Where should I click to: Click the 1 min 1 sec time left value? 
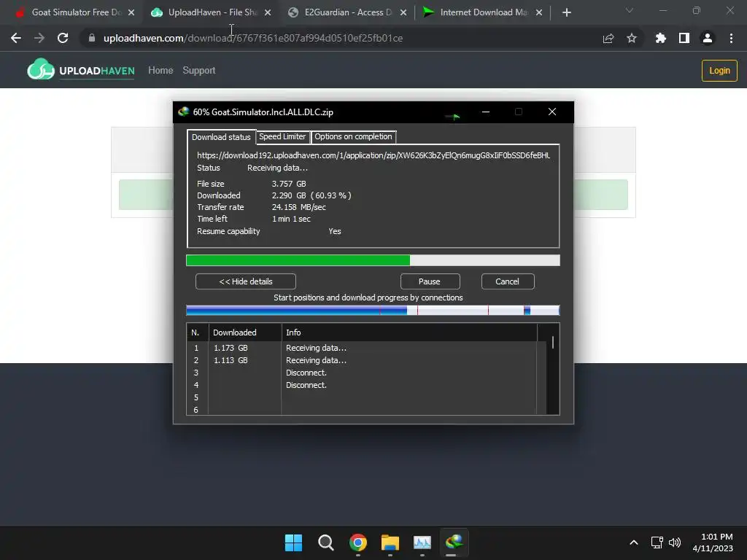pos(291,219)
